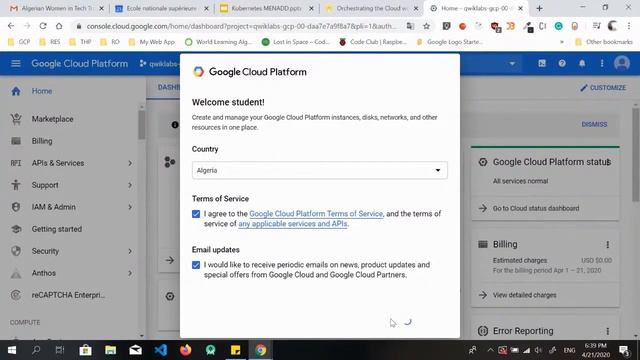Click the APIs & Services API icon
The height and width of the screenshot is (360, 640).
[16, 163]
